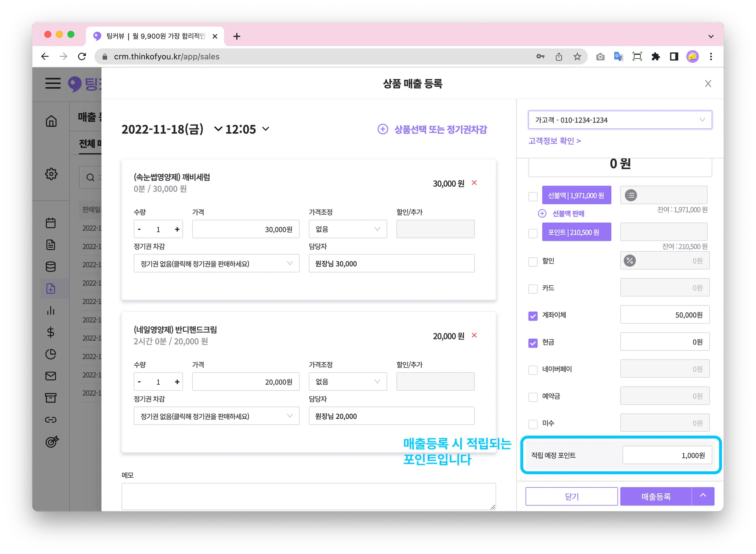
Task: Expand 가격조정 dropdown for 깨비세럼
Action: tap(347, 229)
